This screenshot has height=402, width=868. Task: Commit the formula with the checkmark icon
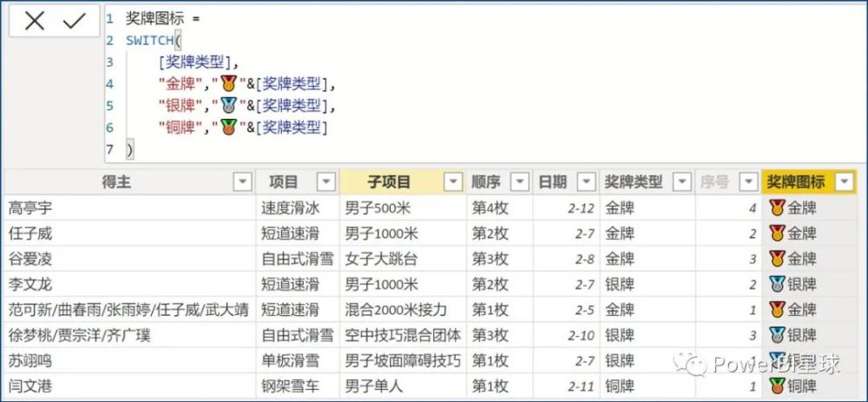coord(74,21)
